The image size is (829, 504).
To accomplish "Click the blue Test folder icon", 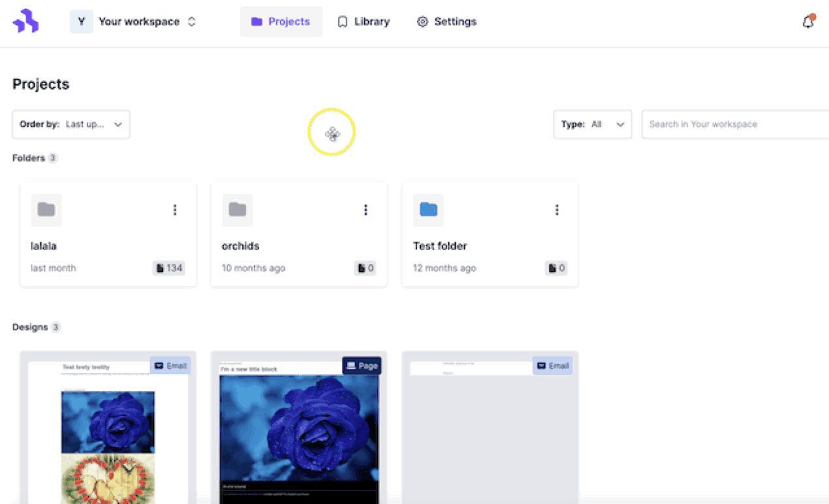I will pyautogui.click(x=428, y=210).
